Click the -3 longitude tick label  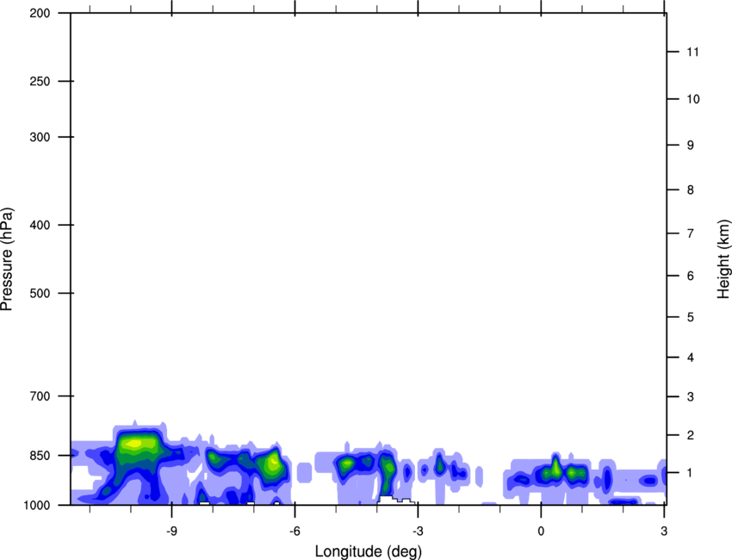418,532
